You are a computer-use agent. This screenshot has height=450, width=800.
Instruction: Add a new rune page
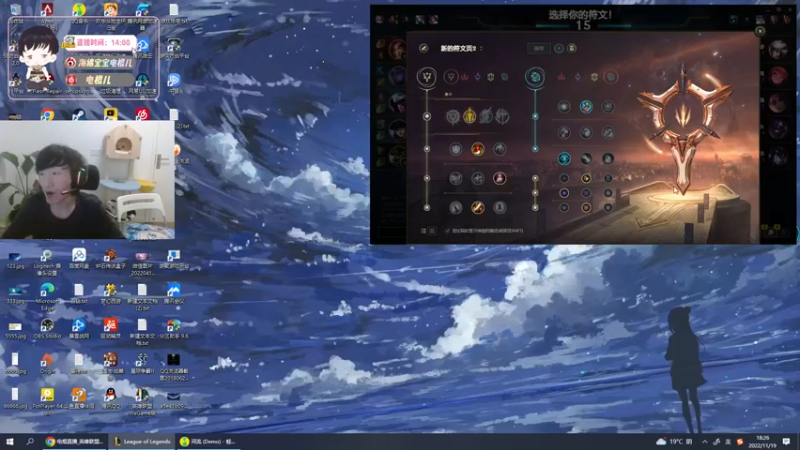pos(559,48)
